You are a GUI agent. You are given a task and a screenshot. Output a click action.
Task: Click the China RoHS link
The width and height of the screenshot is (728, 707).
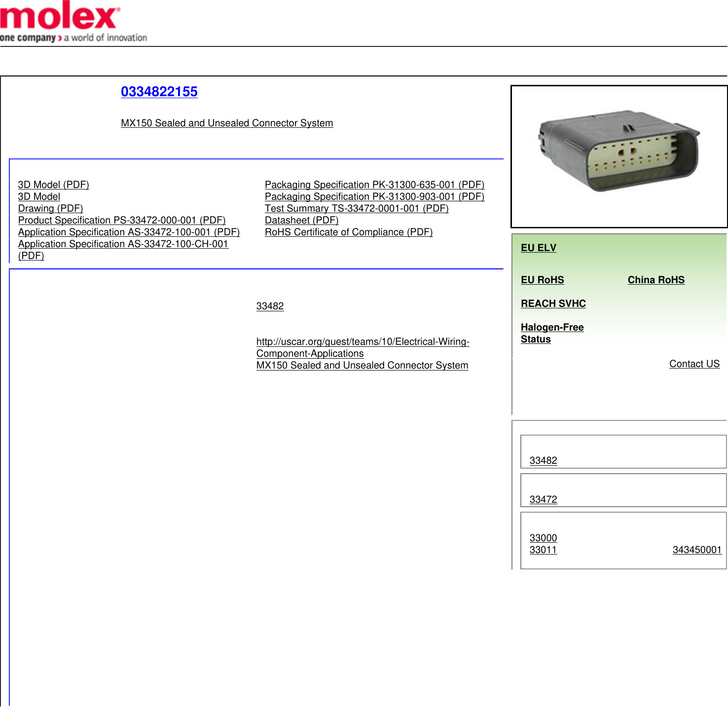[x=655, y=280]
